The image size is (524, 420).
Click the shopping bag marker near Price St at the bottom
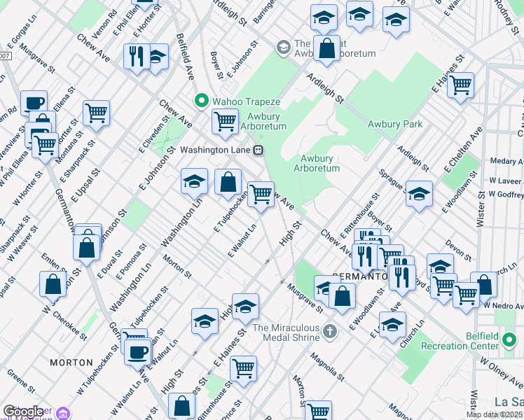[x=182, y=406]
